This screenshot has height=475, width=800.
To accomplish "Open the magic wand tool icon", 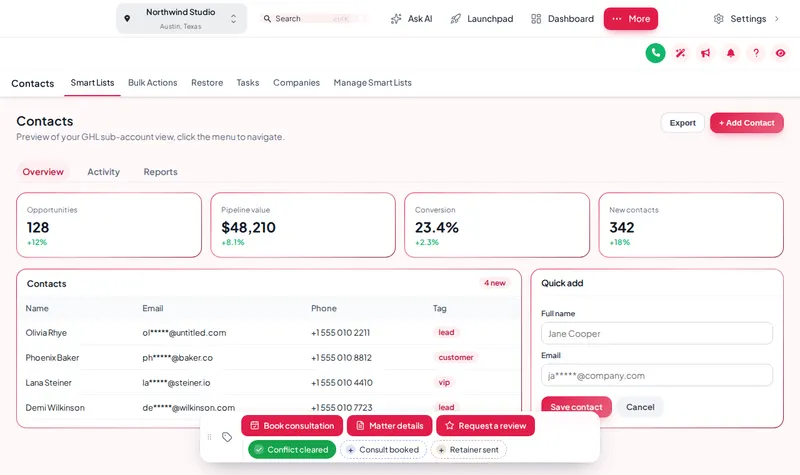I will [680, 53].
